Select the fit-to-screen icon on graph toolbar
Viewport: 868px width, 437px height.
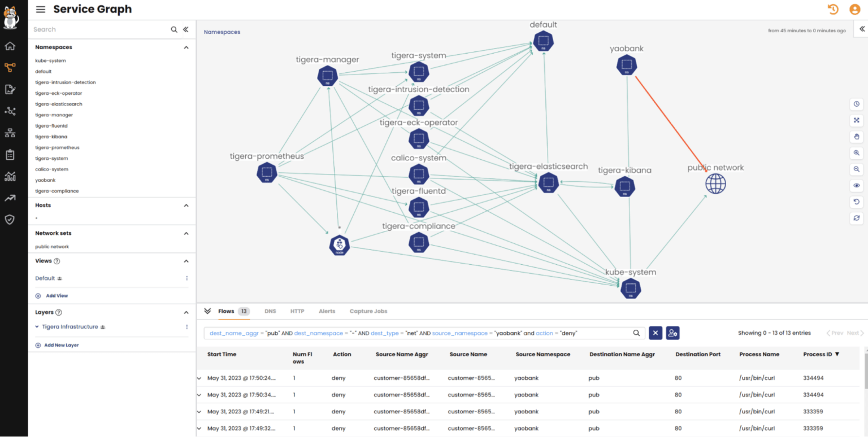[x=856, y=120]
